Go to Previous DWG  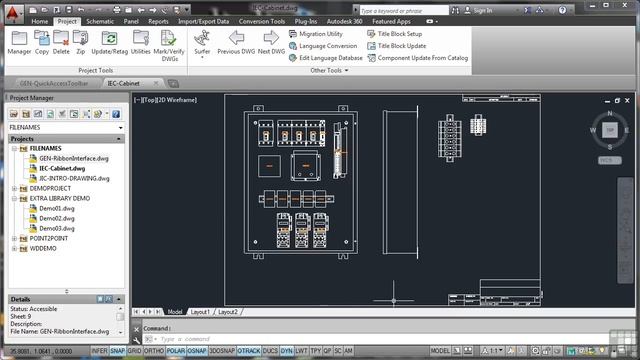tap(236, 43)
